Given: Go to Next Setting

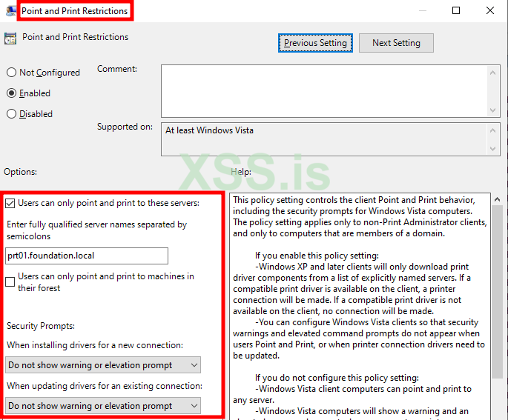Looking at the screenshot, I should tap(396, 43).
